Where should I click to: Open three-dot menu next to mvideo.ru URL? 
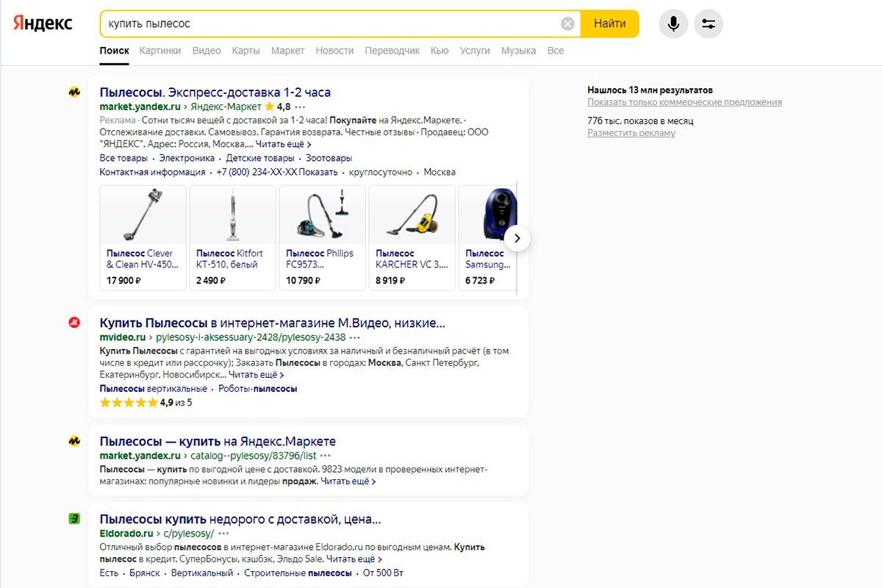[x=355, y=337]
